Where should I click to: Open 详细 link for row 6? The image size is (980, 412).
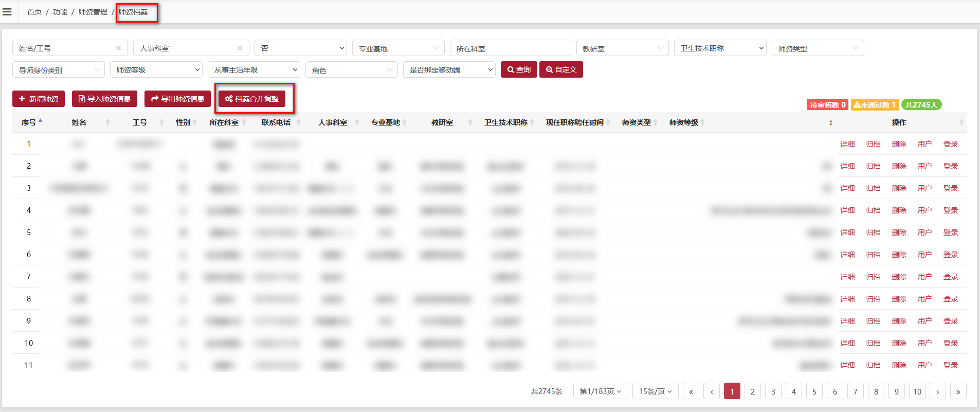pos(847,255)
